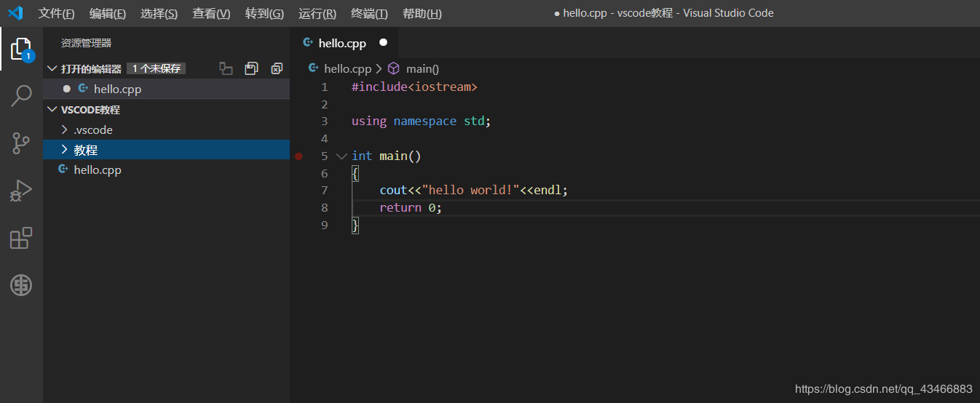Click the Save All icon in 打开的编辑器 header
This screenshot has height=403, width=980.
tap(251, 68)
